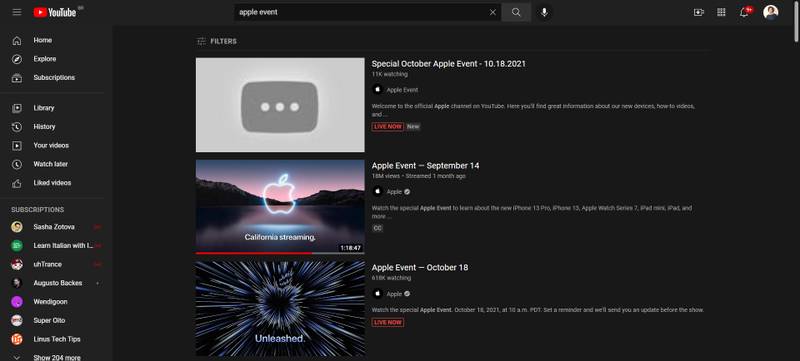800x361 pixels.
Task: Open Special October Apple Event thumbnail
Action: 280,105
